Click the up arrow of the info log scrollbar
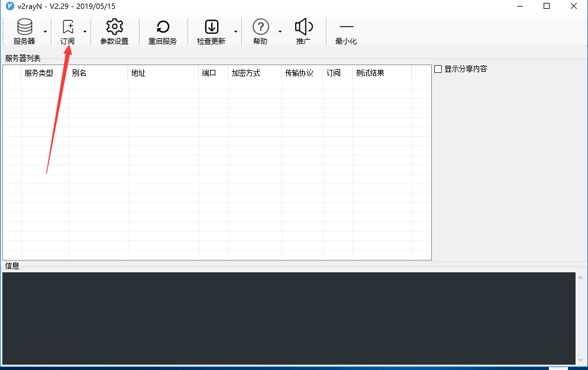This screenshot has width=588, height=370. (580, 278)
